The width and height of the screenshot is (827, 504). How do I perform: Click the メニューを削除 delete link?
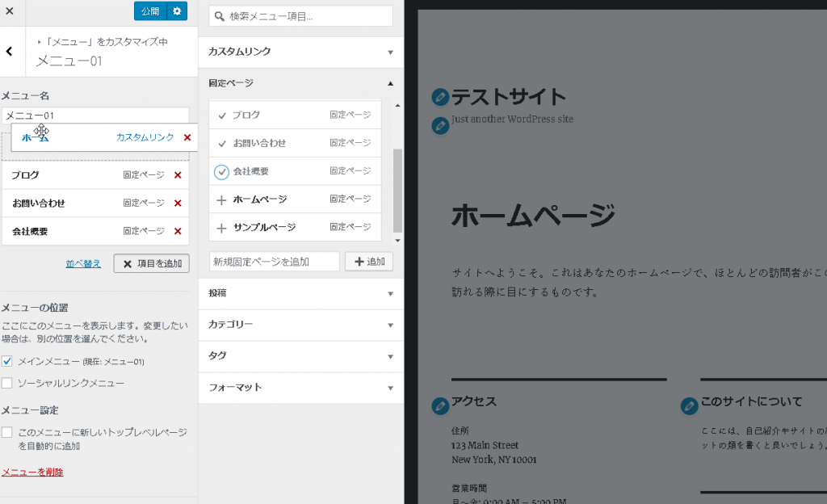click(32, 472)
